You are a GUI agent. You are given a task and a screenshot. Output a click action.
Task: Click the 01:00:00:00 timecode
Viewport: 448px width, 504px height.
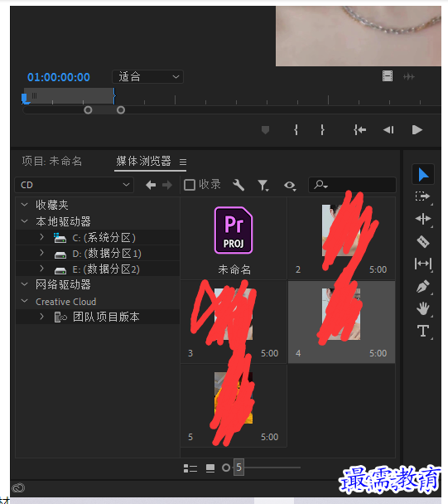pos(59,77)
